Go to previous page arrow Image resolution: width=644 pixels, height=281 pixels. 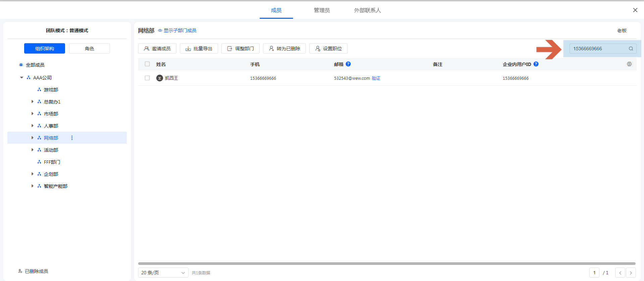[x=620, y=273]
